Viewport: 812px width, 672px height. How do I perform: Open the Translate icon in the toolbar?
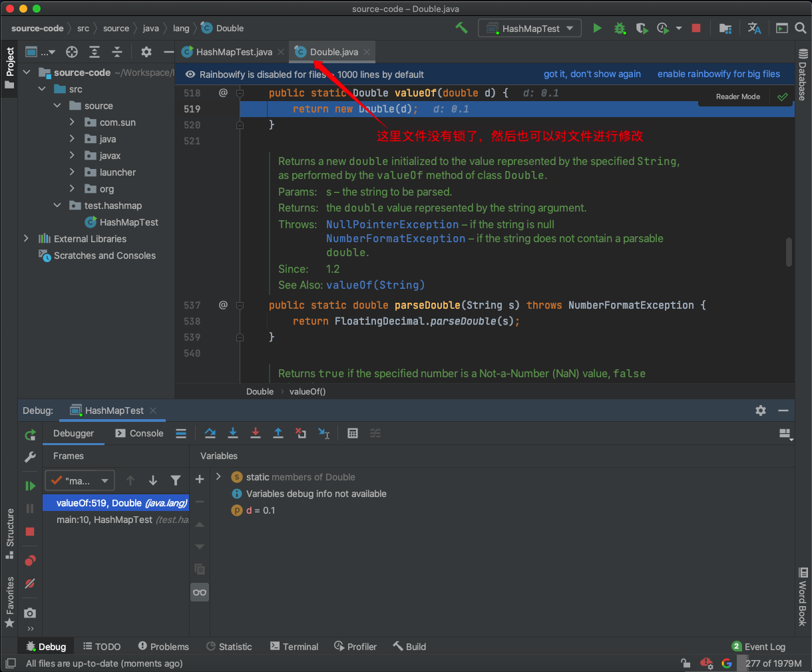[x=754, y=28]
